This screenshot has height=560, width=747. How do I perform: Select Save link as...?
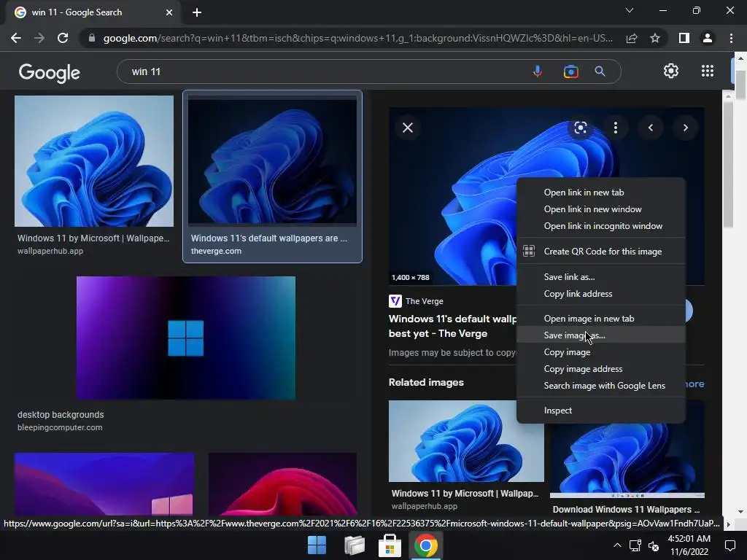[x=601, y=276]
